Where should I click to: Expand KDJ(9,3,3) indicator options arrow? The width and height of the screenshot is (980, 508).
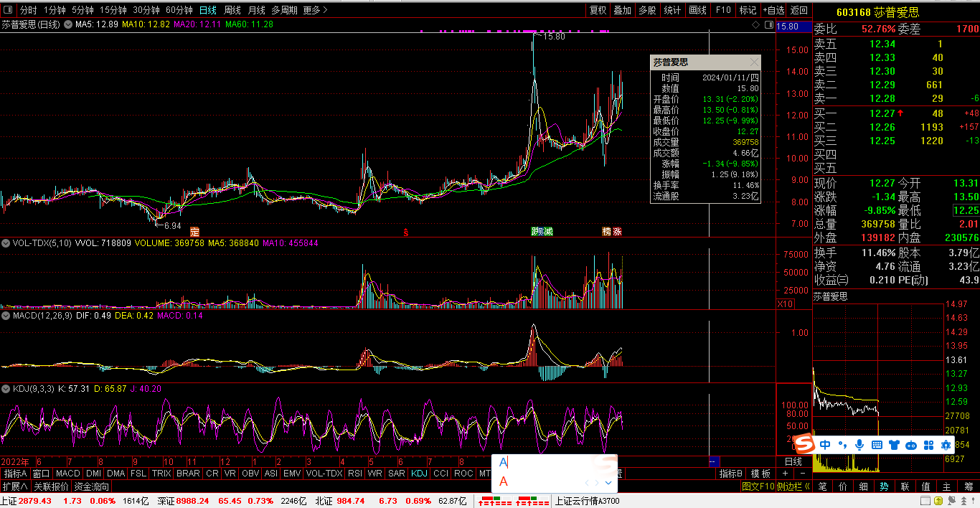[x=6, y=388]
